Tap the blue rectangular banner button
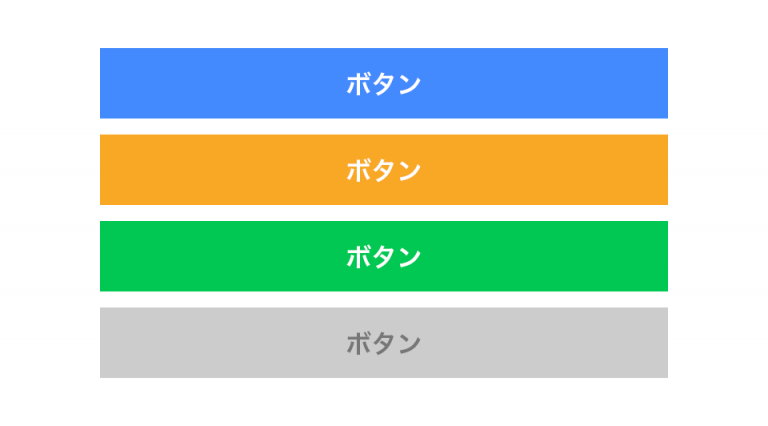768x426 pixels. coord(383,84)
